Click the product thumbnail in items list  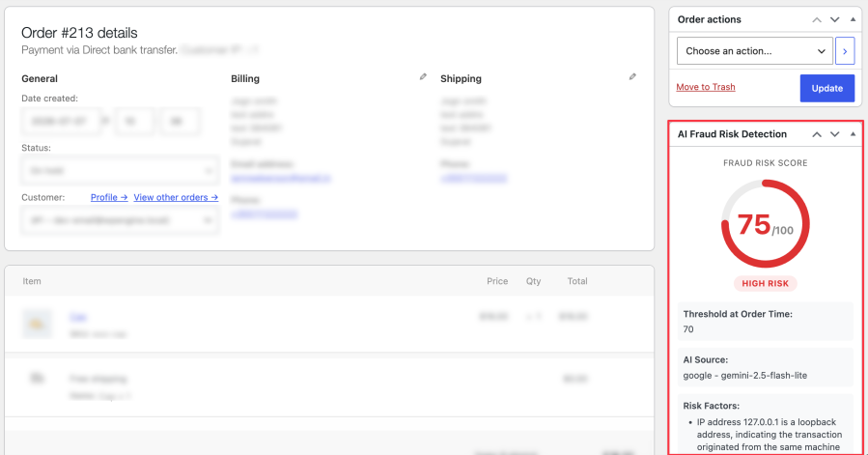tap(37, 325)
